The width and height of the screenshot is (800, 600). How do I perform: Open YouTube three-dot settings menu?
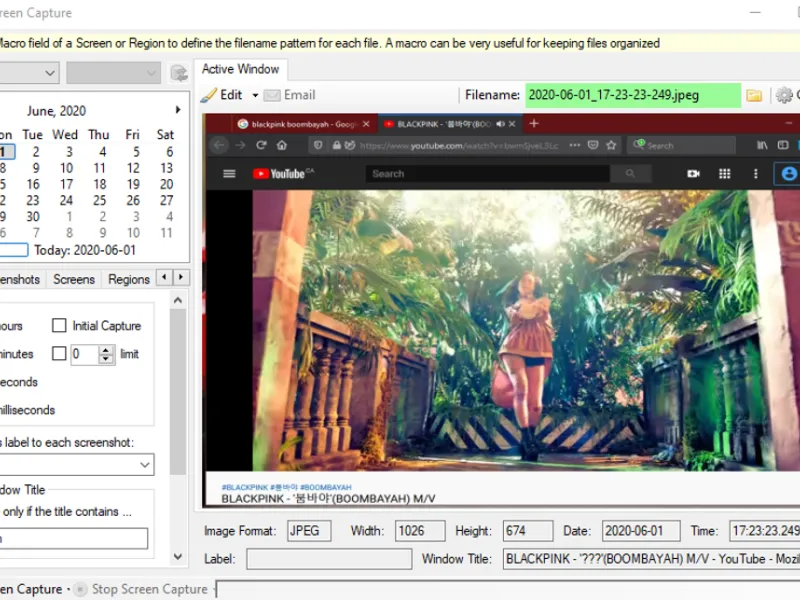click(x=756, y=174)
